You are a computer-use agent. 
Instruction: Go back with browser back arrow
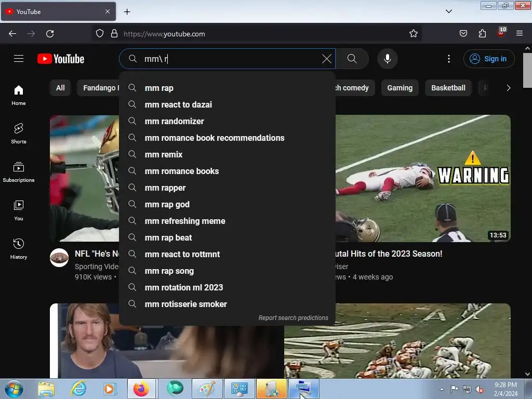pyautogui.click(x=12, y=34)
